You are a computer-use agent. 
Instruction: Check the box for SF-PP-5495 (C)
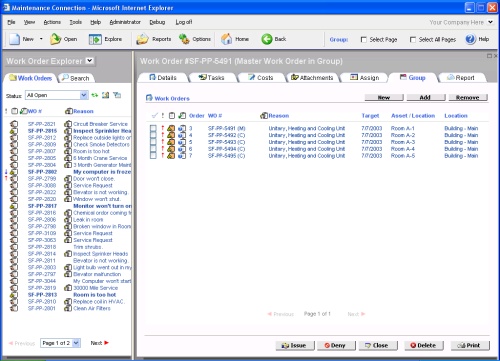[153, 156]
